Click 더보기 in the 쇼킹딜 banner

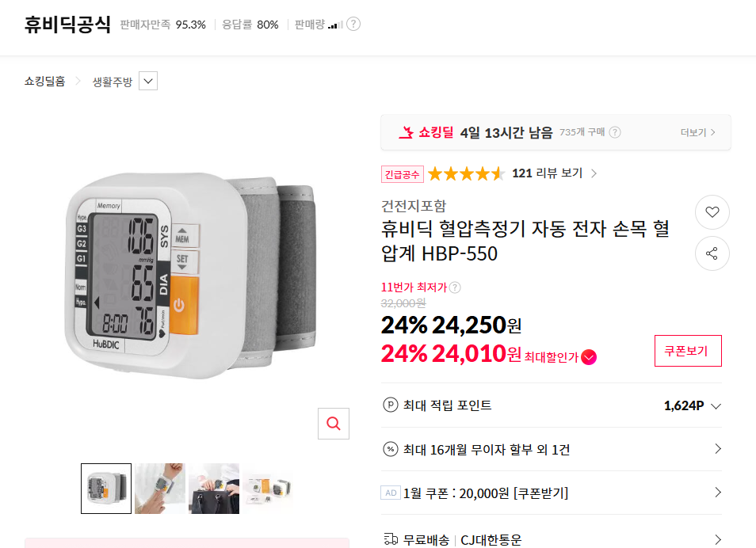point(697,132)
